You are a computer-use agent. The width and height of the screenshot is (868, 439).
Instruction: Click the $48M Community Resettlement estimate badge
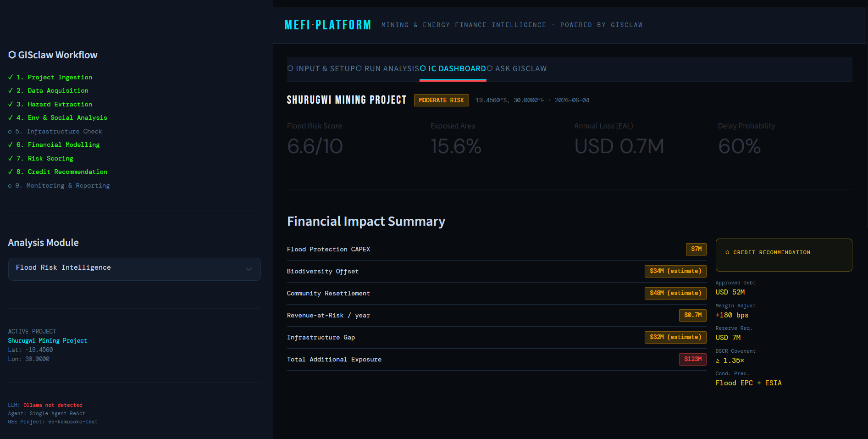(675, 293)
